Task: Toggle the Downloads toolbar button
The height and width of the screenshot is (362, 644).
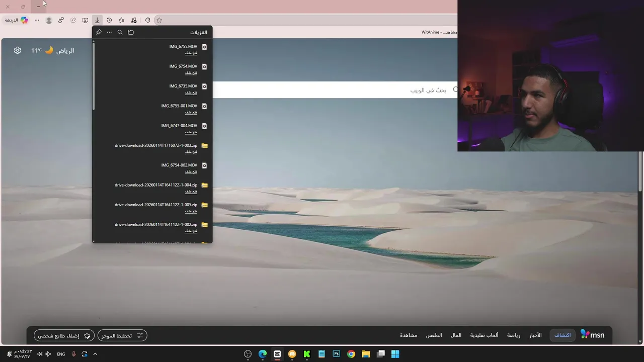Action: tap(97, 20)
